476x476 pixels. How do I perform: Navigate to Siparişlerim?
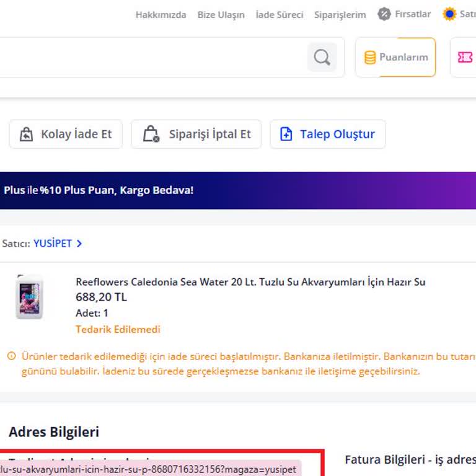(x=340, y=15)
